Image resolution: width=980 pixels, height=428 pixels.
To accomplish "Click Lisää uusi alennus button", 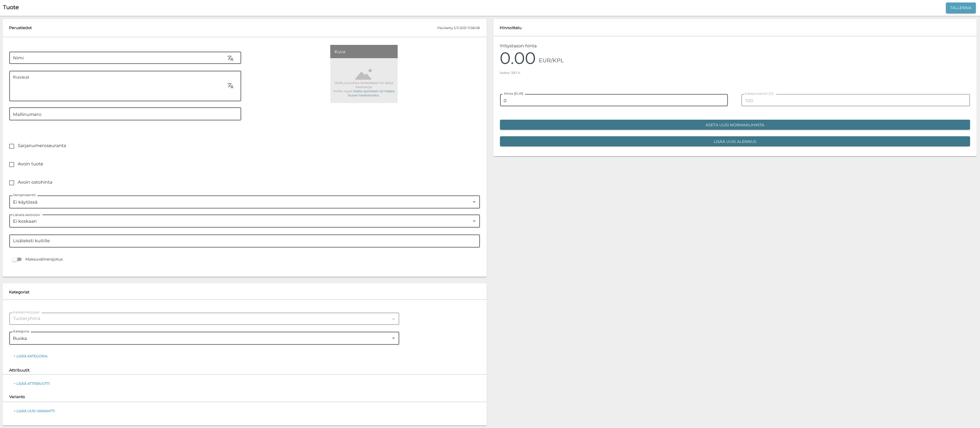I will pos(735,141).
